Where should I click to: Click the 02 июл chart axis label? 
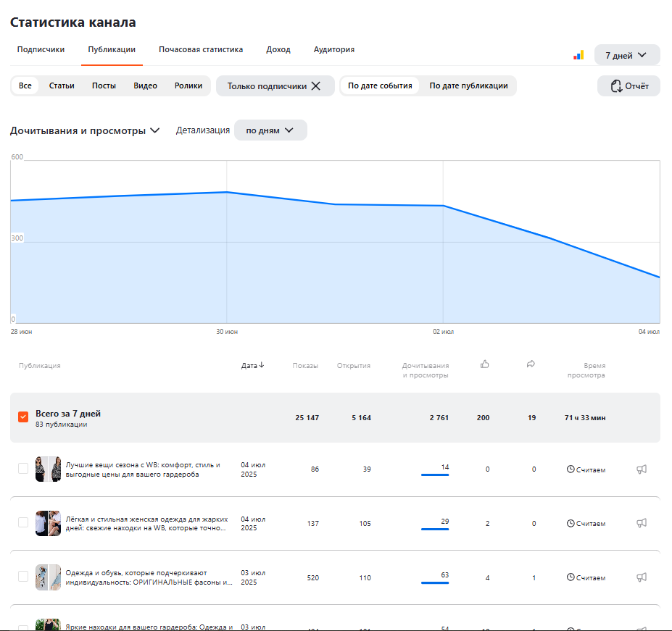443,332
